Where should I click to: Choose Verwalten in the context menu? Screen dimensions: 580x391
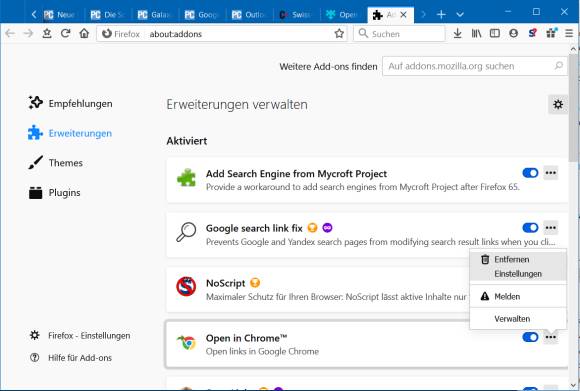coord(518,318)
